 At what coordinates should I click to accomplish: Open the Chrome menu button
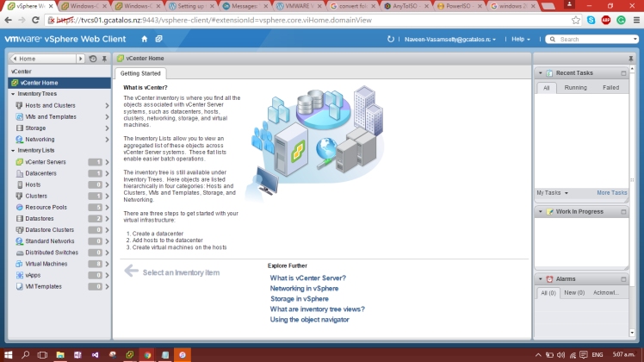636,20
